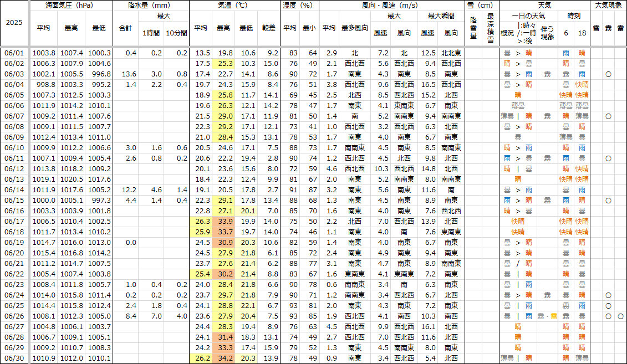Select the 06/17 date row label
Viewport: 627px width, 364px height.
point(14,222)
